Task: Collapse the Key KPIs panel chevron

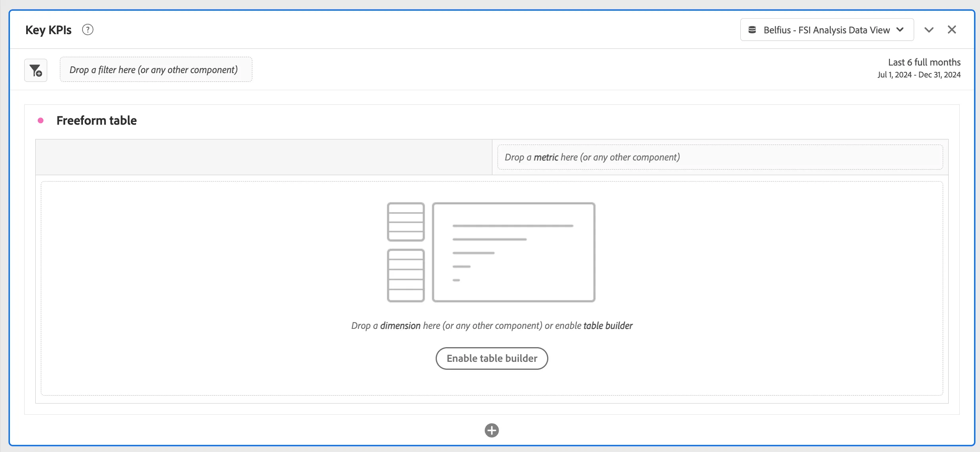Action: pos(929,30)
